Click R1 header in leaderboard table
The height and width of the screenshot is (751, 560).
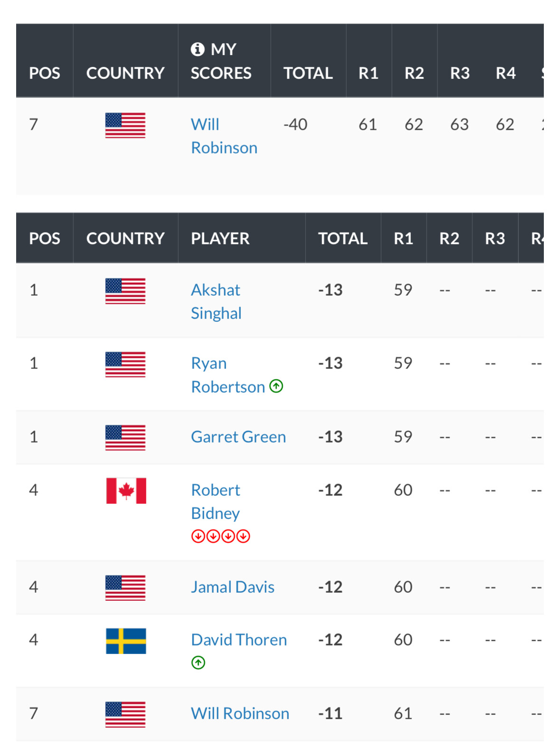tap(403, 238)
